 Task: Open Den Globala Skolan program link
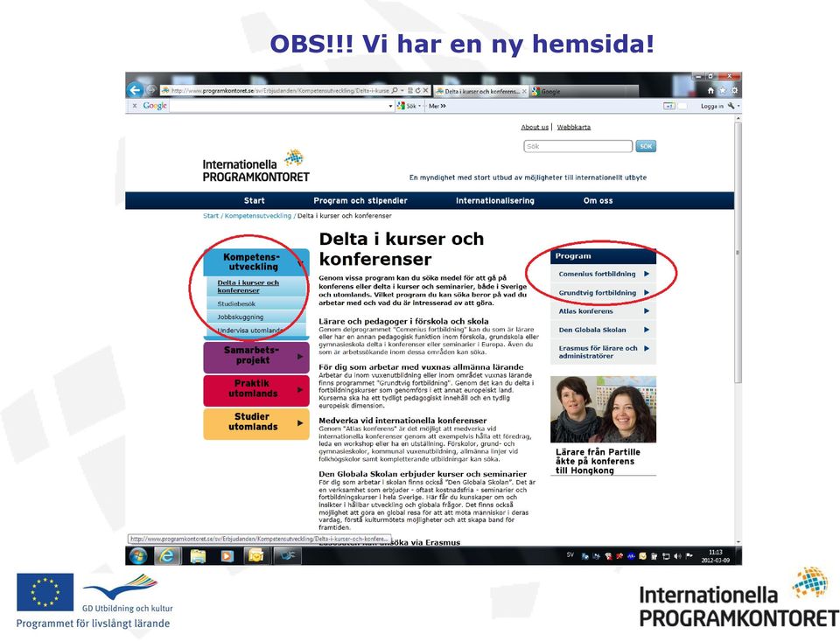coord(603,330)
